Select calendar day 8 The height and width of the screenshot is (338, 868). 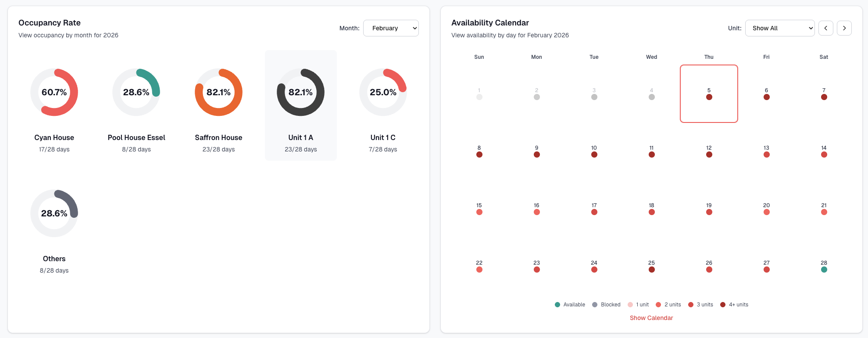(x=479, y=151)
